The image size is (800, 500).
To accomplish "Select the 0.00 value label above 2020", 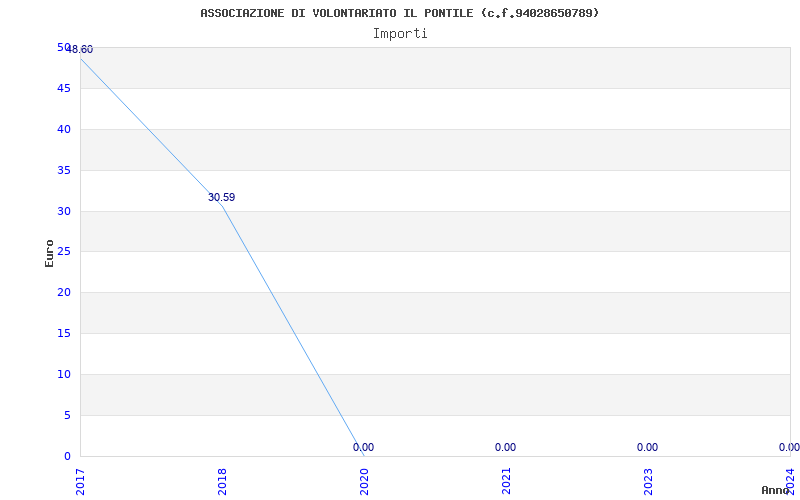I will pos(363,447).
